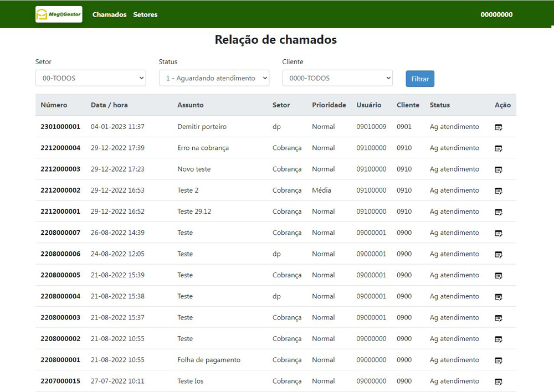Screen dimensions: 554x392
Task: Click the Prioridade column header
Action: click(329, 105)
